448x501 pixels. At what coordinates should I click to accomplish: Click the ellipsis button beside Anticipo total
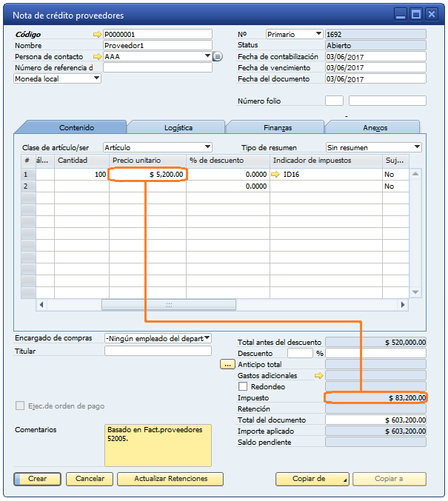(227, 365)
